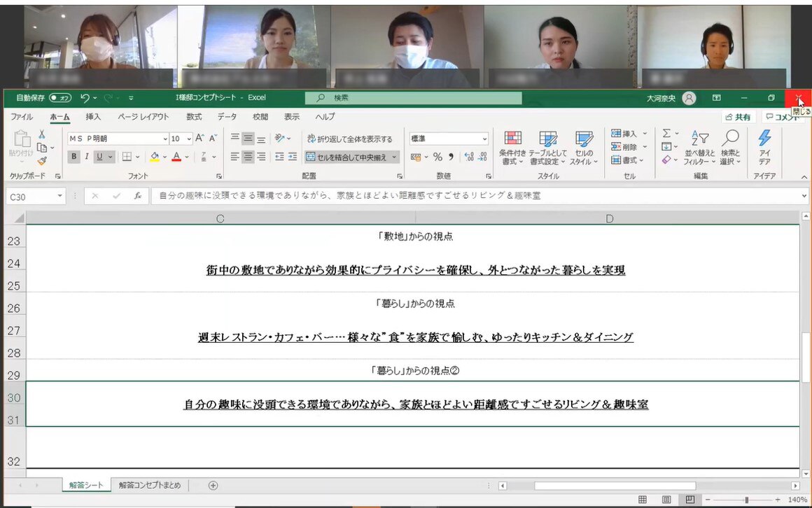This screenshot has width=812, height=508.
Task: Click the セルを結合して中央揃え button
Action: tap(346, 157)
